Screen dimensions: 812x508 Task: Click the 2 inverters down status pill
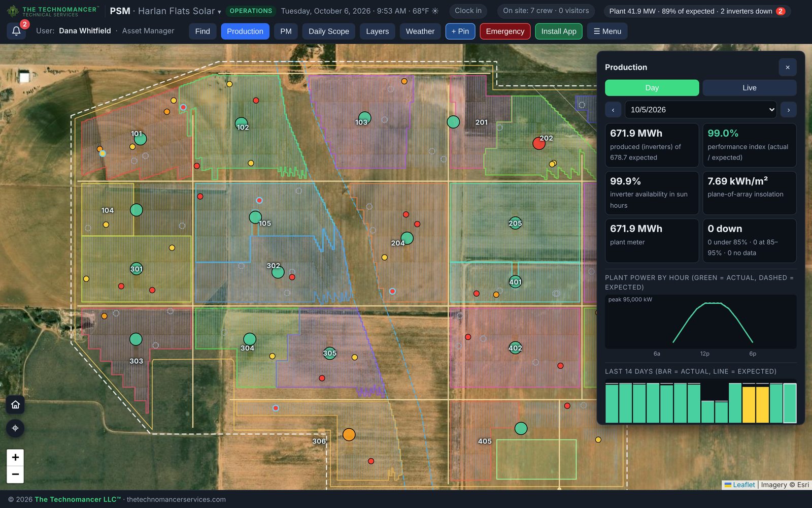point(697,11)
